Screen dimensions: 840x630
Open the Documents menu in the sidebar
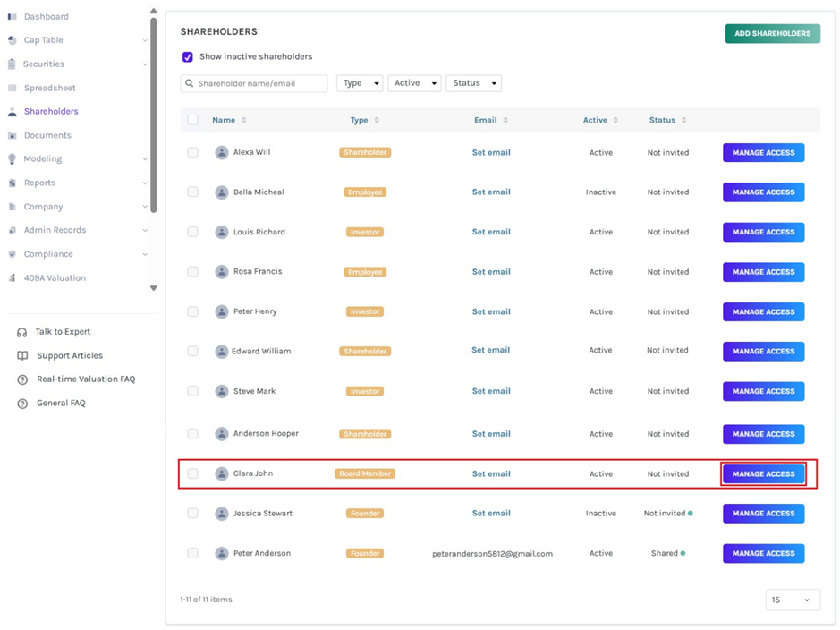[47, 135]
